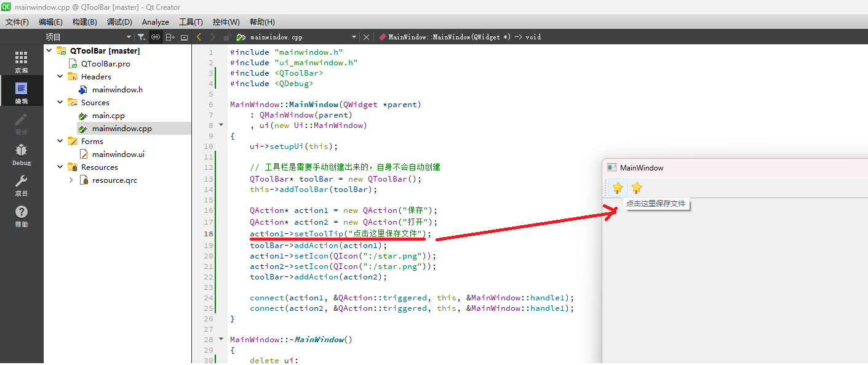Viewport: 868px width, 365px height.
Task: Click the Qt Creator logo in title bar
Action: 6,7
